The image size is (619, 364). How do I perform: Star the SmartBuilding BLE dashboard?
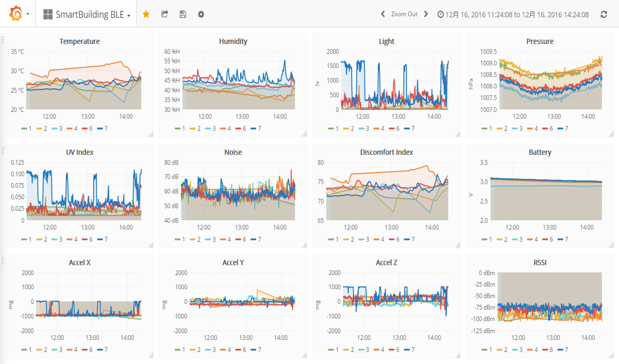point(146,14)
